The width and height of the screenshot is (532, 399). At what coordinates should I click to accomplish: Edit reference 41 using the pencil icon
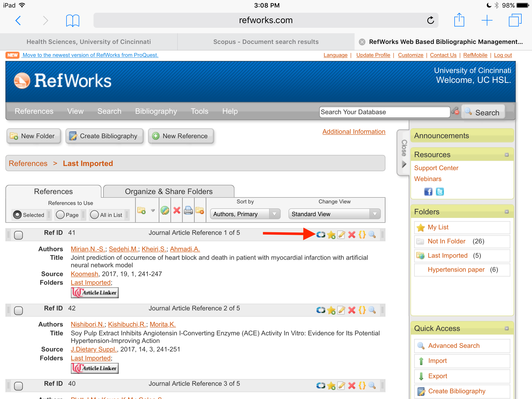click(x=341, y=235)
